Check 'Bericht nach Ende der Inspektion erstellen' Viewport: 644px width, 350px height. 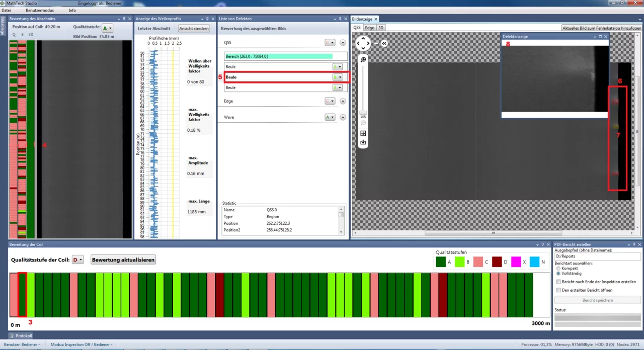pos(558,282)
